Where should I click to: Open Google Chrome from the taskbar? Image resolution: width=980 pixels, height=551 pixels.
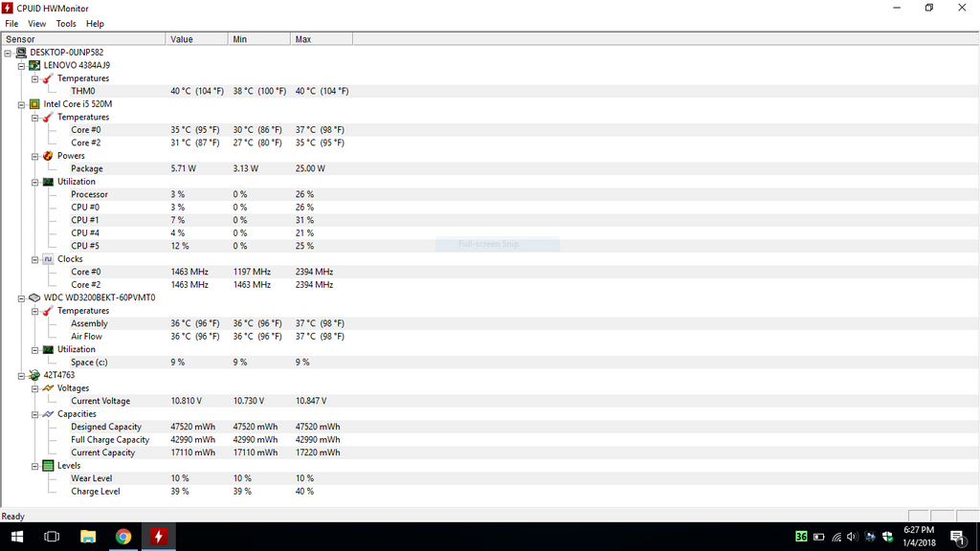coord(123,537)
